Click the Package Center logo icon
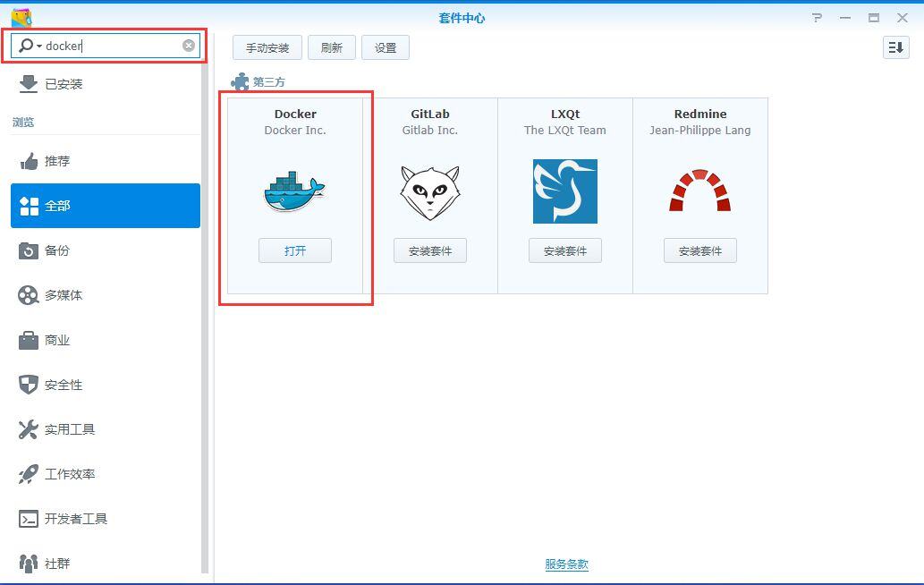 pyautogui.click(x=21, y=18)
